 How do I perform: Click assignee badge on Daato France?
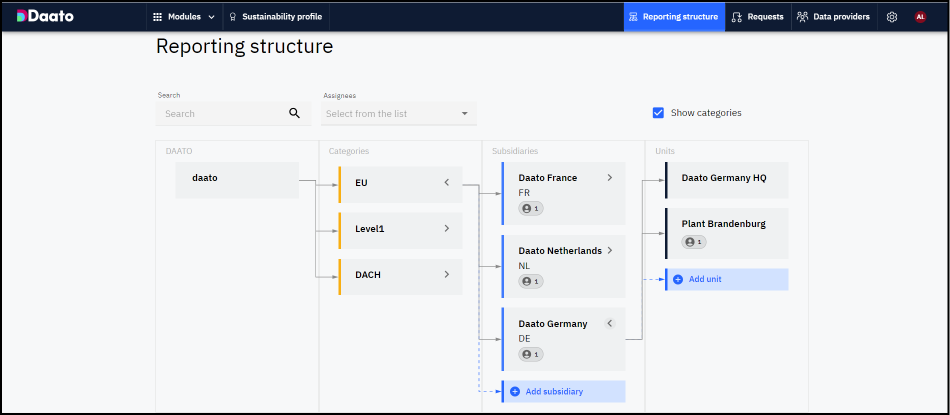click(530, 209)
